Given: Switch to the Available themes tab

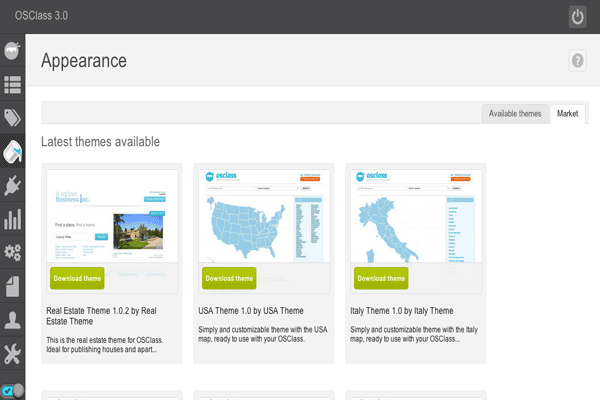Looking at the screenshot, I should [515, 113].
